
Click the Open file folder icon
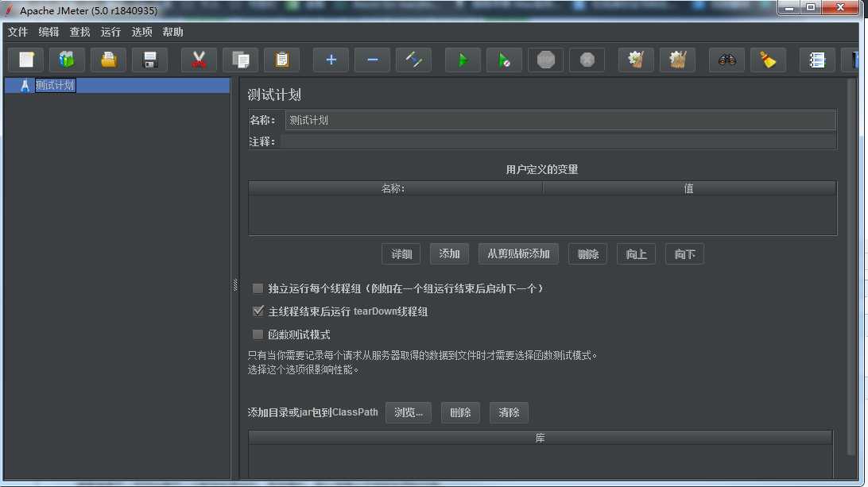(x=108, y=60)
